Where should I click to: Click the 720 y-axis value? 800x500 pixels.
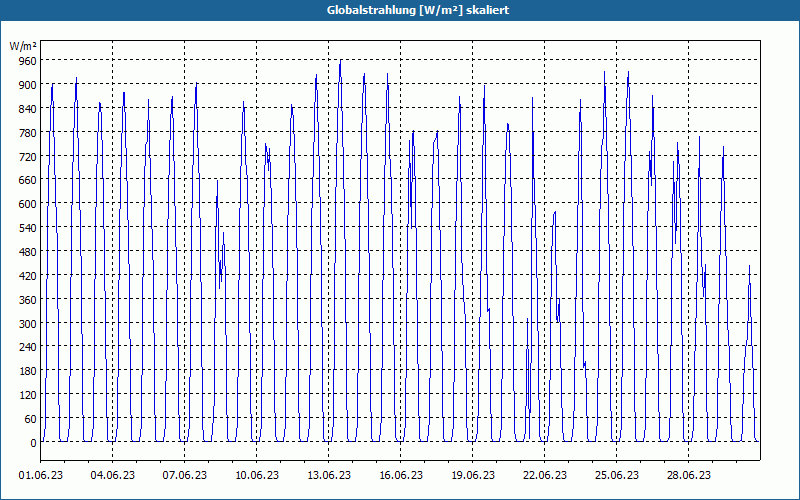(27, 157)
